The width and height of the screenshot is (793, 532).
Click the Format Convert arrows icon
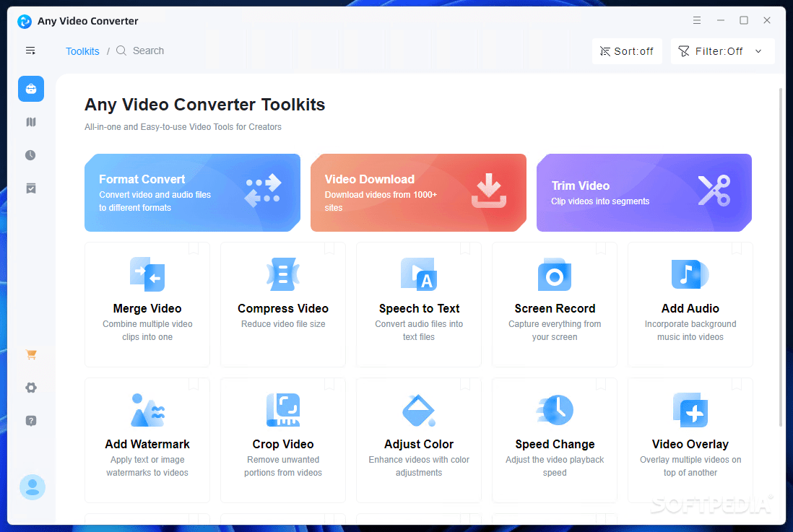click(263, 190)
